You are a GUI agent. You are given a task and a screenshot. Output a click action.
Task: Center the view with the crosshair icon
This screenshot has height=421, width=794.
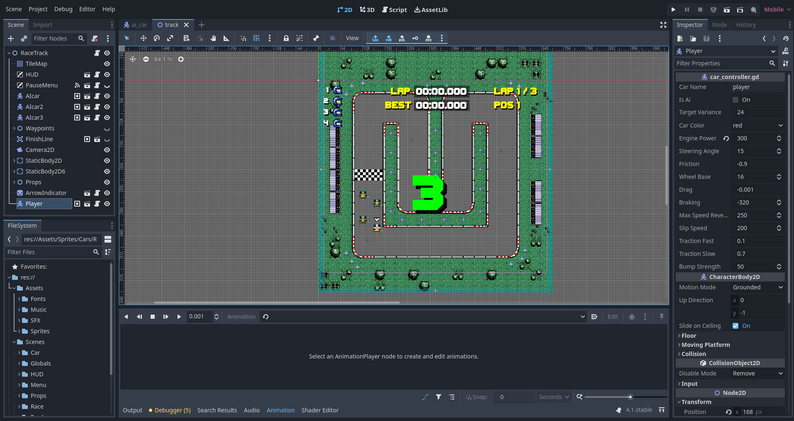(133, 59)
